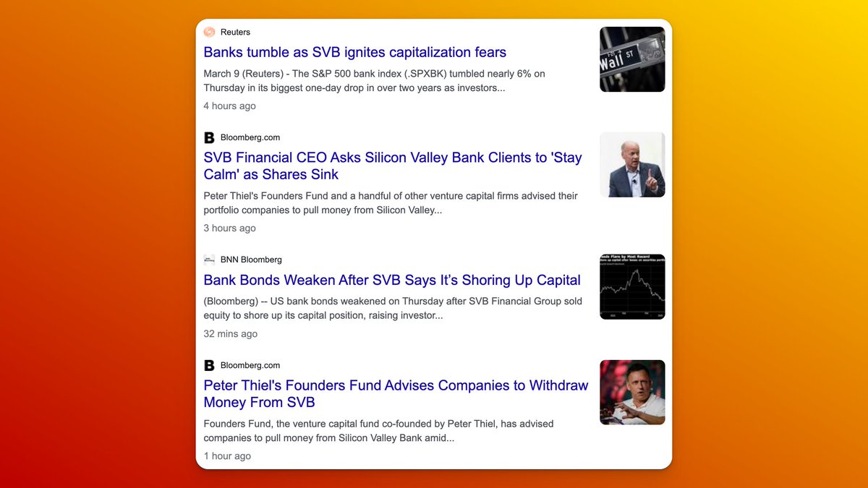Click the Reuters source logo icon

(x=209, y=32)
